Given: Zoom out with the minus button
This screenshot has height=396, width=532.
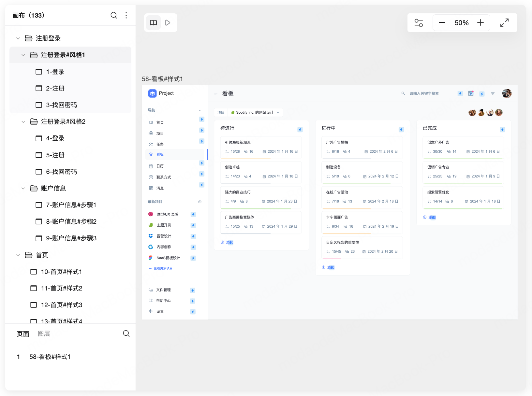Looking at the screenshot, I should tap(442, 22).
